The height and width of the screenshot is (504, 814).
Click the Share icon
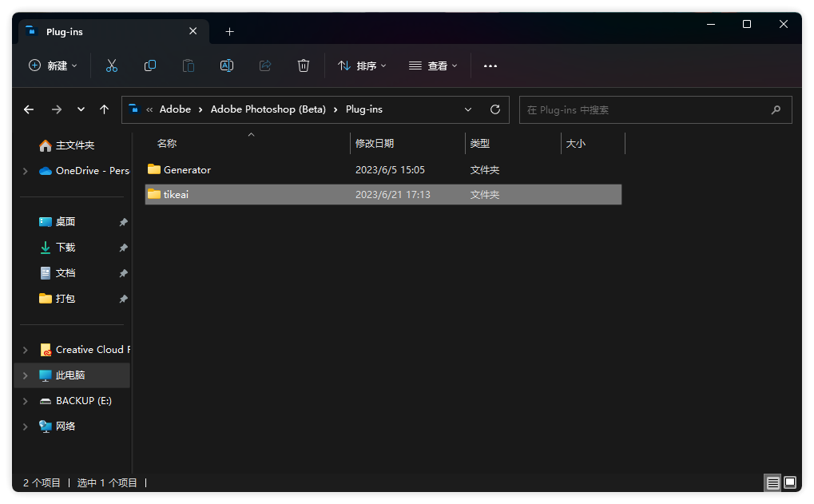(265, 66)
